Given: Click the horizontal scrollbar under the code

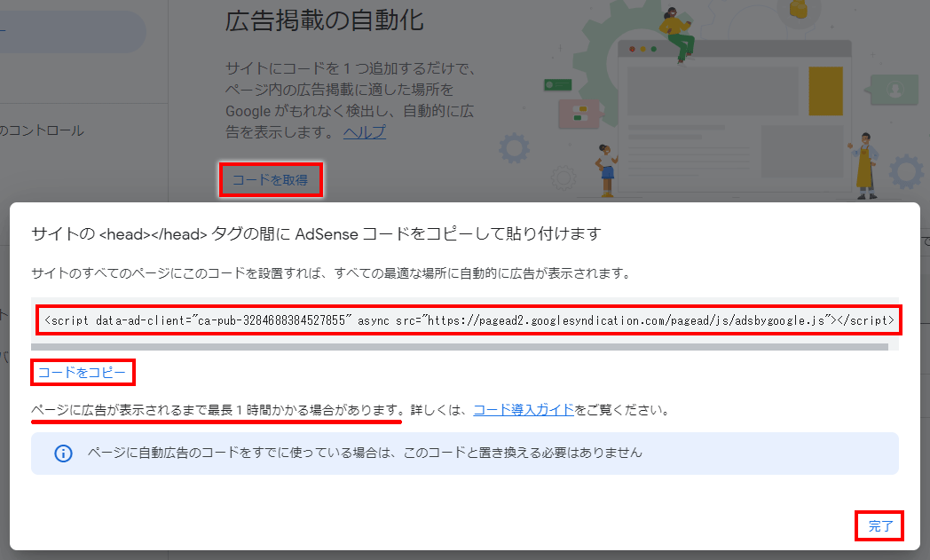Looking at the screenshot, I should [x=460, y=347].
